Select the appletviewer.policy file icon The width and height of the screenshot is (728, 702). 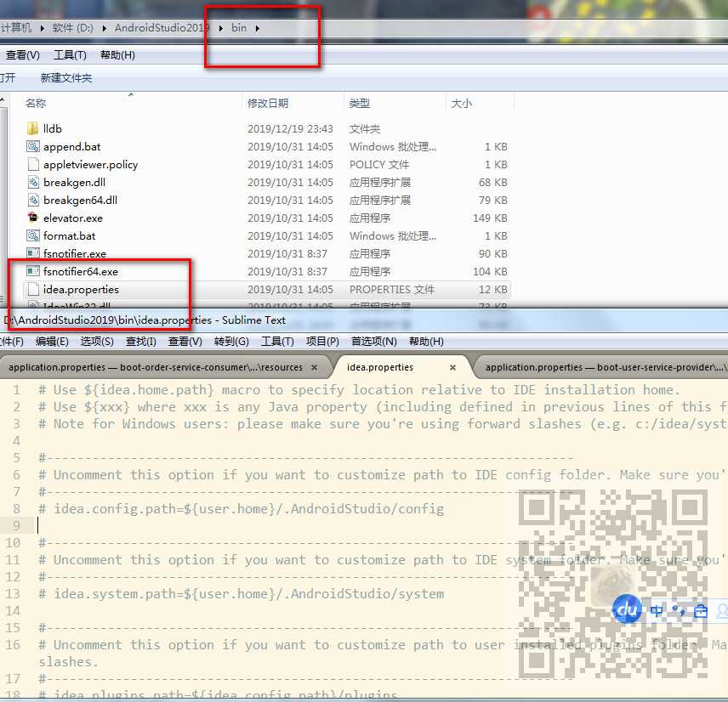[x=33, y=164]
